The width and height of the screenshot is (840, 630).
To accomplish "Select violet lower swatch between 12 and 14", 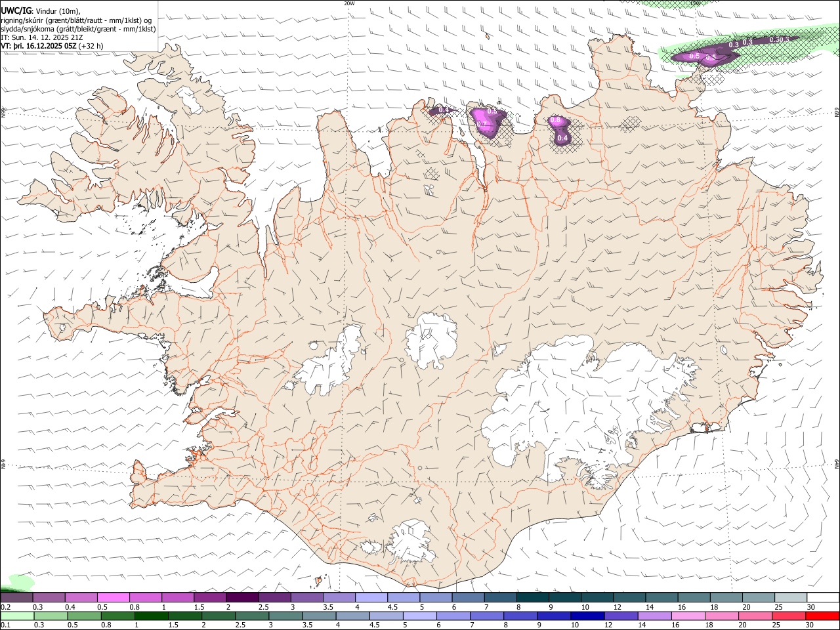I will click(621, 616).
